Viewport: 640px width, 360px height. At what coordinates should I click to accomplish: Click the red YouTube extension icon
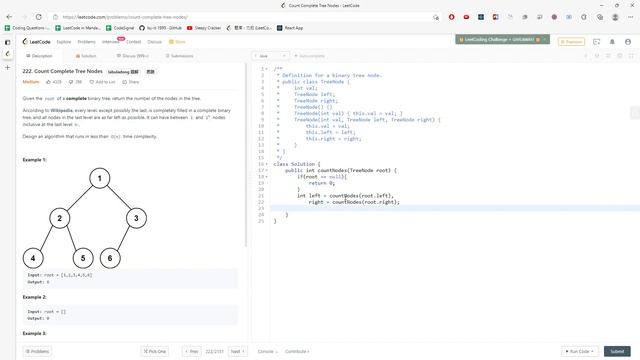click(x=466, y=17)
